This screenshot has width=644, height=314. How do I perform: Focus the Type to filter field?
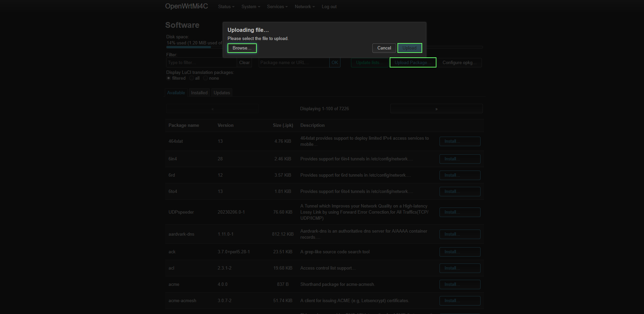[201, 63]
